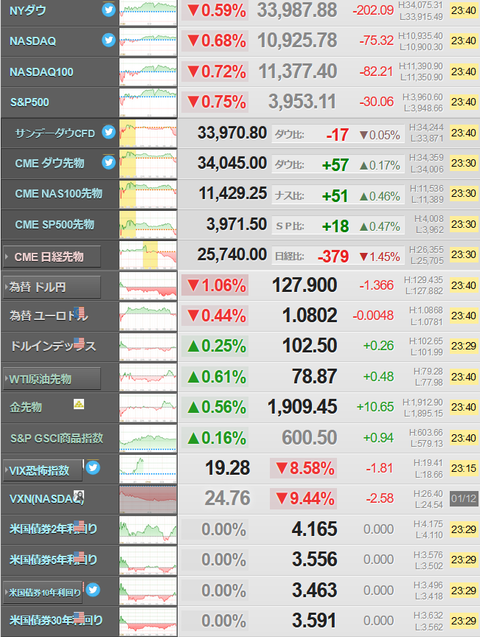The width and height of the screenshot is (480, 637).
Task: Open the NYダウ mini chart
Action: tap(148, 13)
